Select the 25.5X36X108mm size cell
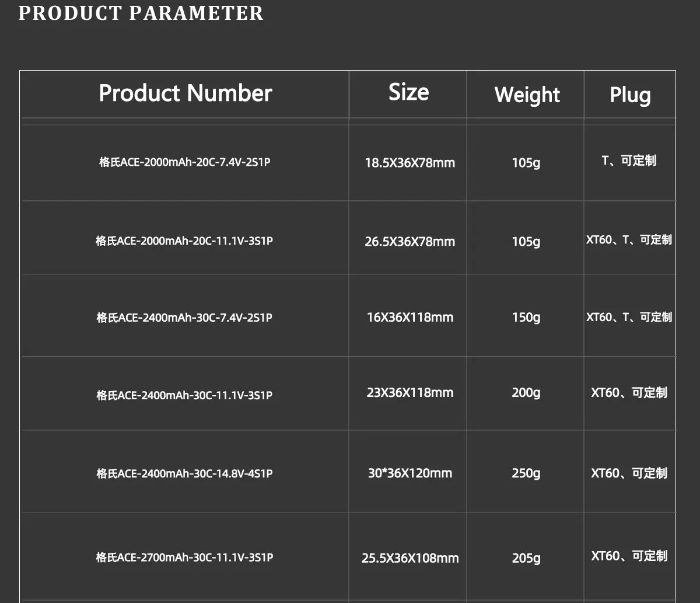 409,559
